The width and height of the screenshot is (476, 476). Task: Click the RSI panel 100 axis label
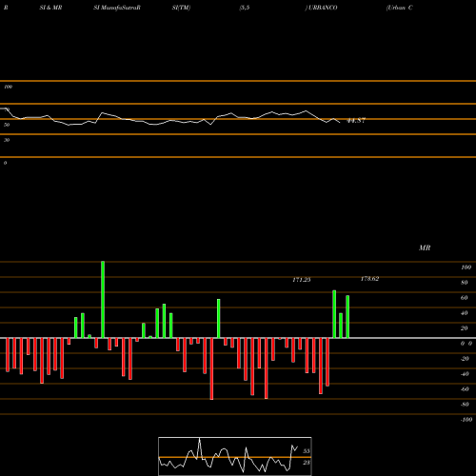8,87
